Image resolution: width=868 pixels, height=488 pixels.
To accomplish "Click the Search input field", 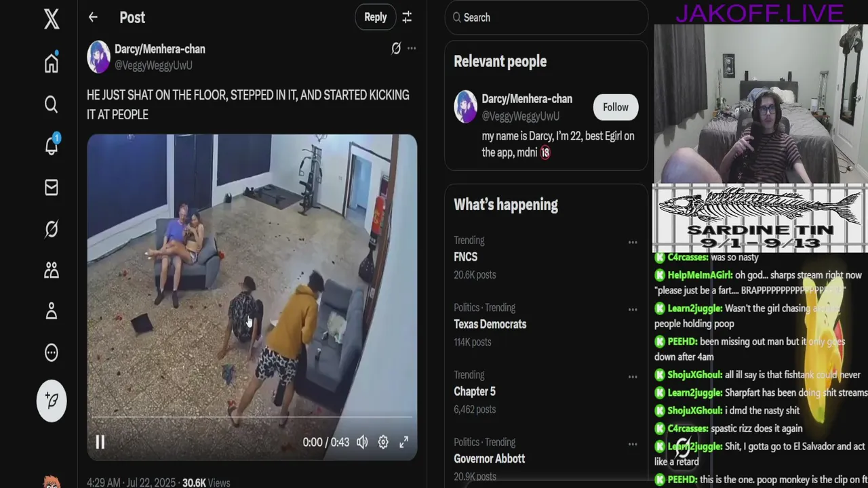I will click(x=547, y=18).
